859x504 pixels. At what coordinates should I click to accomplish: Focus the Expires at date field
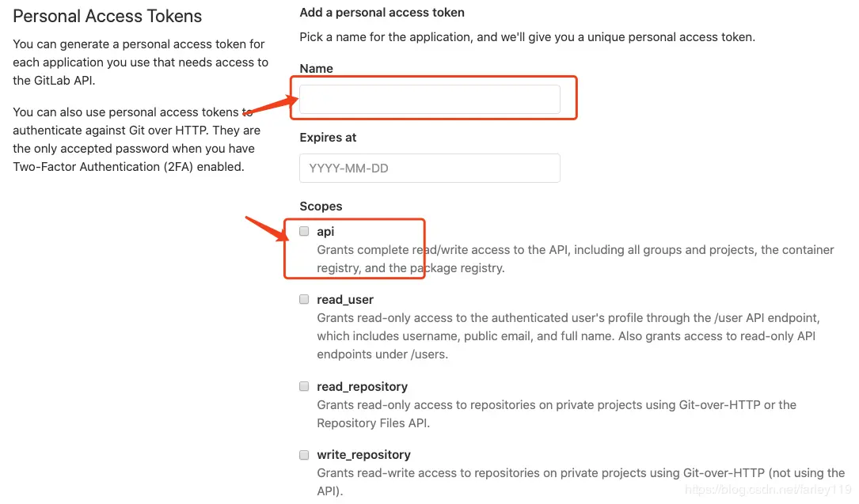[429, 169]
